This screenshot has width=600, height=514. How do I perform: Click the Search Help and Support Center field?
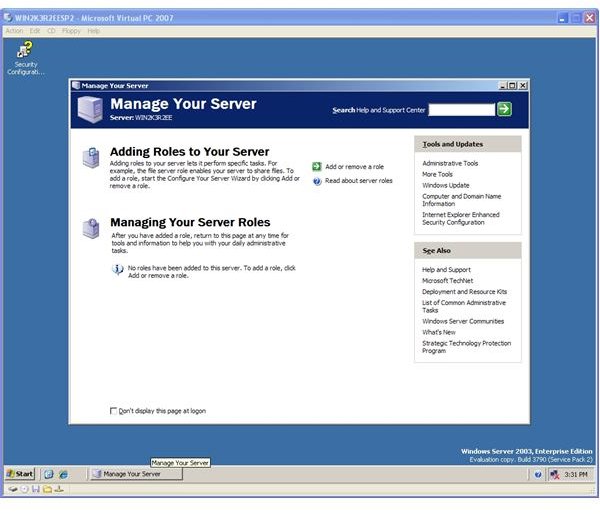pyautogui.click(x=461, y=110)
